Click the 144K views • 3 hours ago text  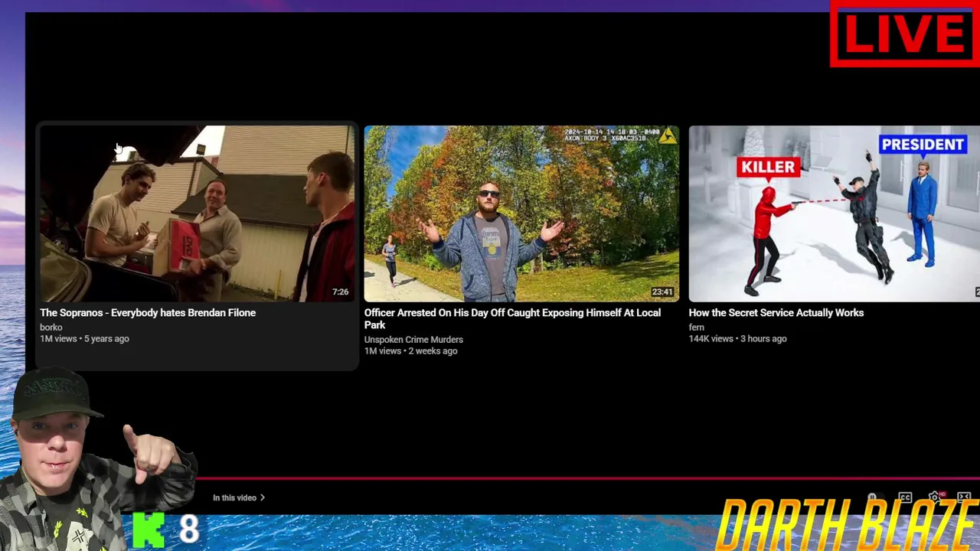click(x=737, y=338)
